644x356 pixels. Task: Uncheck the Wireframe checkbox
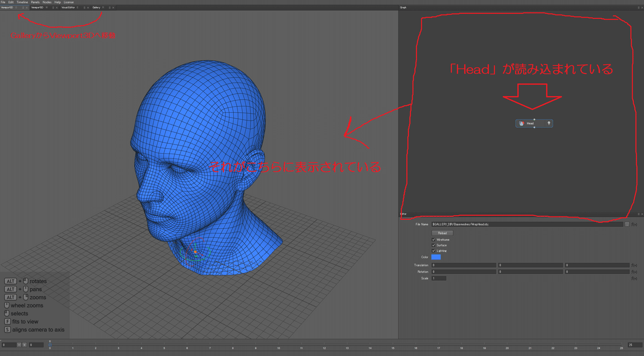click(x=434, y=239)
